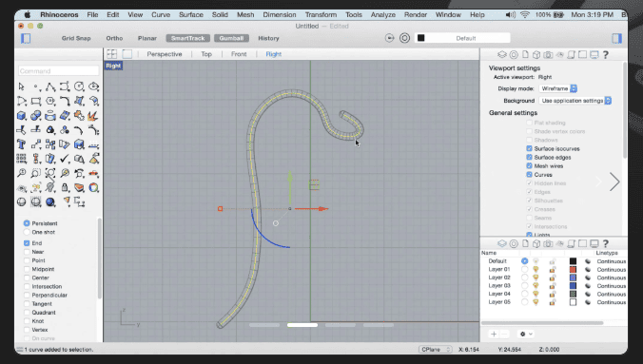Image resolution: width=643 pixels, height=364 pixels.
Task: Pick the Polyline drawing tool
Action: [x=50, y=86]
